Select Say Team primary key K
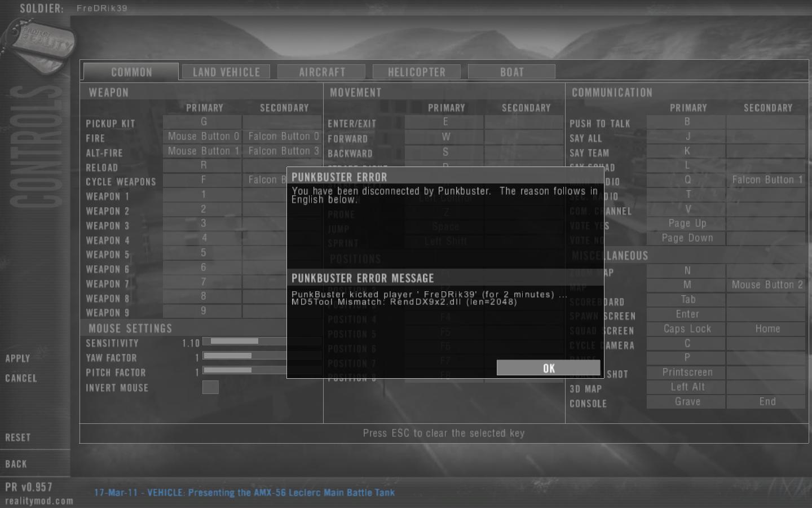The height and width of the screenshot is (508, 812). pyautogui.click(x=686, y=151)
